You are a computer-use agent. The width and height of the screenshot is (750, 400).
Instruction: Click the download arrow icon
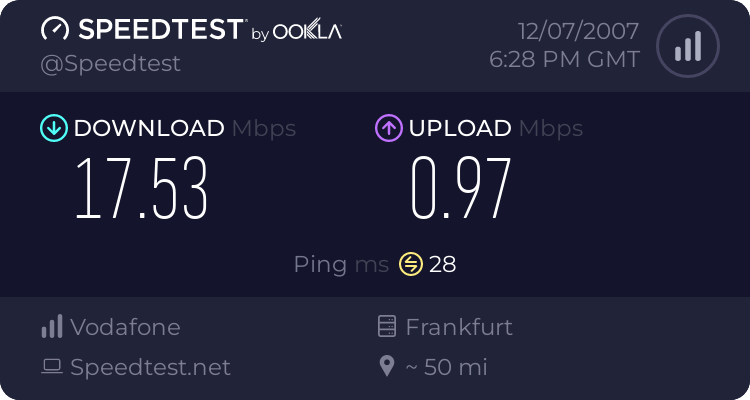pyautogui.click(x=53, y=128)
